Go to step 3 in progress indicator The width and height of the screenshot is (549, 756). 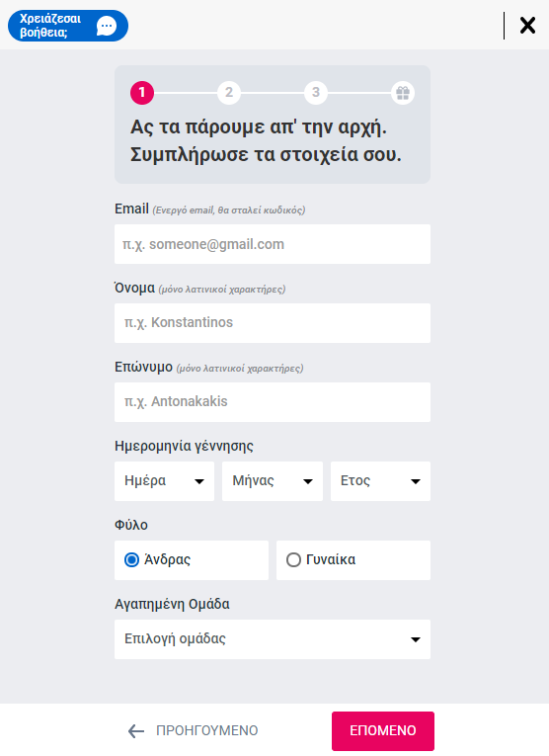(x=315, y=93)
